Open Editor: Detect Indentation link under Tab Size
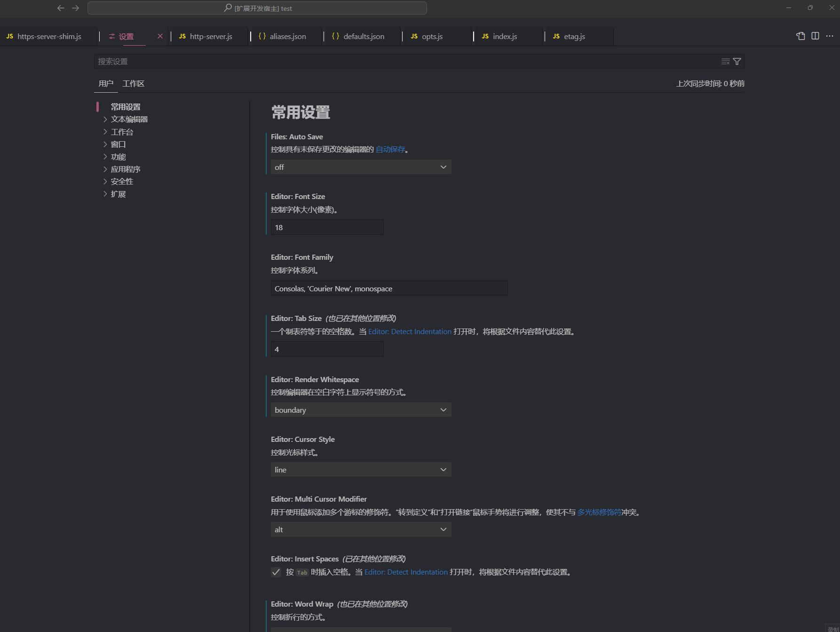This screenshot has width=840, height=632. coord(410,332)
